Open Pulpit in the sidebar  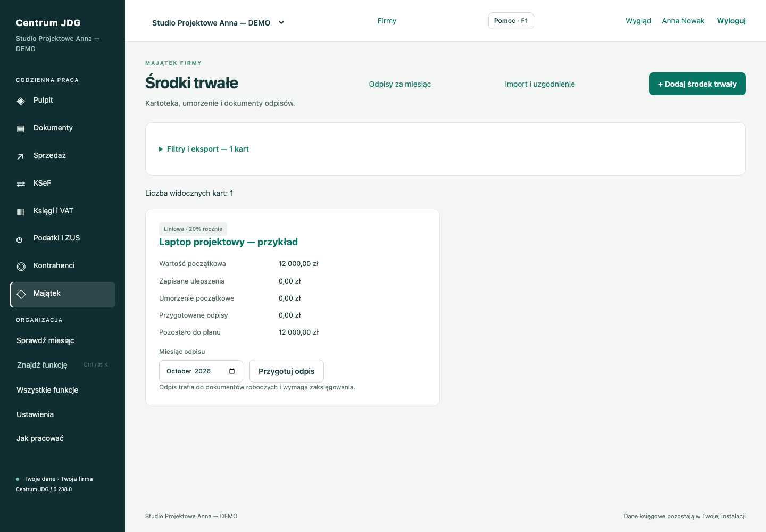[63, 101]
